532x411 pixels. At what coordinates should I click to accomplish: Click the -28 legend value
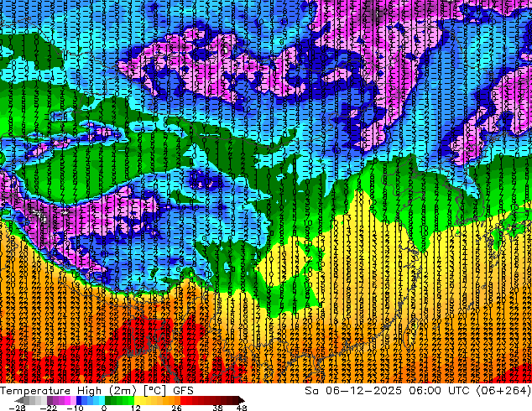point(18,408)
